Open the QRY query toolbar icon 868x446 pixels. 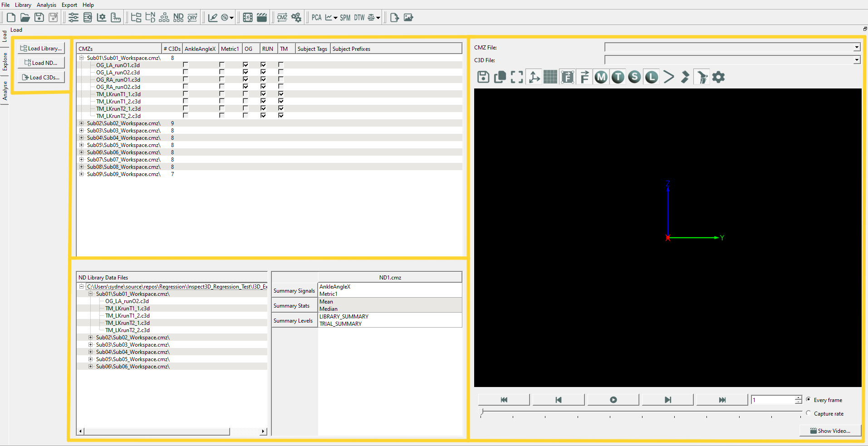(x=192, y=17)
